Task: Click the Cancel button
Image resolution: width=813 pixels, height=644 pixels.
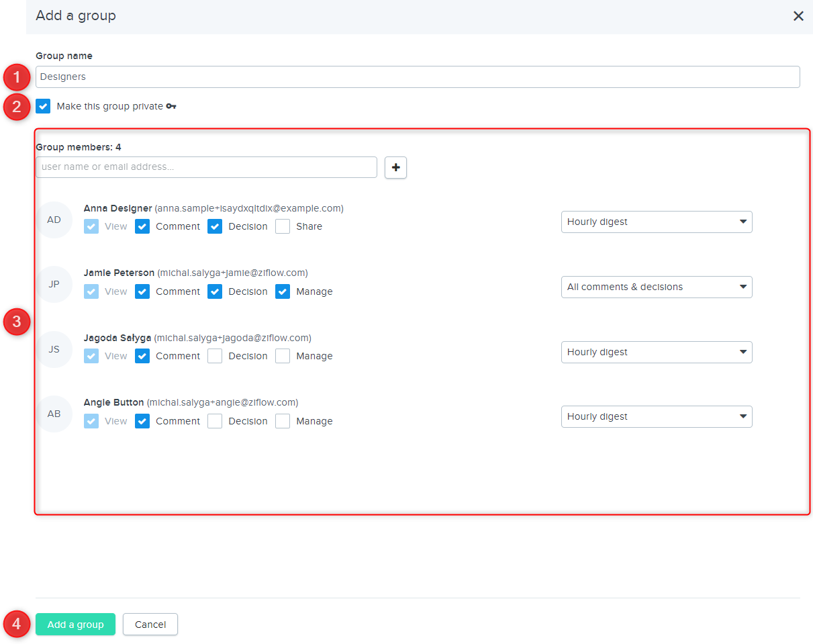Action: click(150, 625)
